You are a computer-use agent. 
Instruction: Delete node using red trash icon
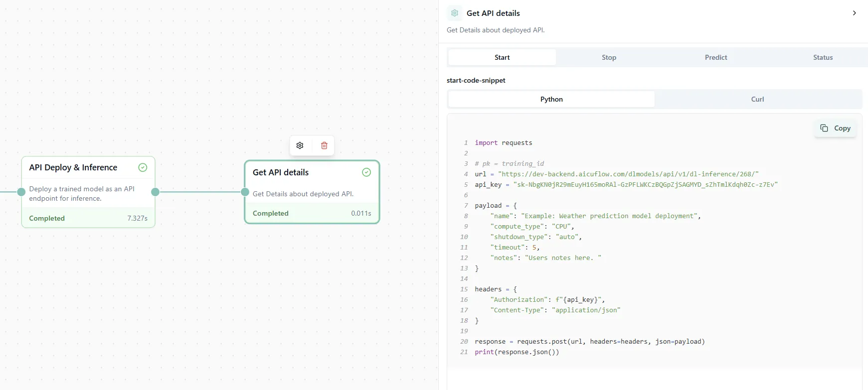324,145
